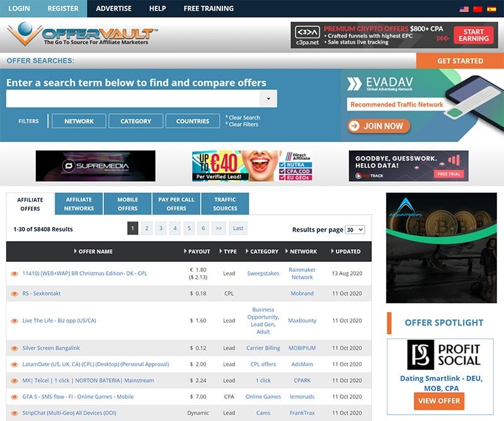This screenshot has width=504, height=421.
Task: Click the US flag language icon
Action: click(x=464, y=9)
